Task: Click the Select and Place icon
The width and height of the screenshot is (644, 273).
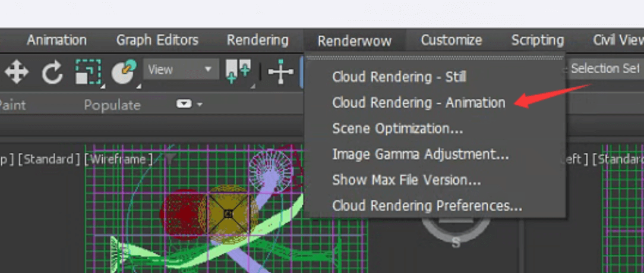Action: click(125, 73)
